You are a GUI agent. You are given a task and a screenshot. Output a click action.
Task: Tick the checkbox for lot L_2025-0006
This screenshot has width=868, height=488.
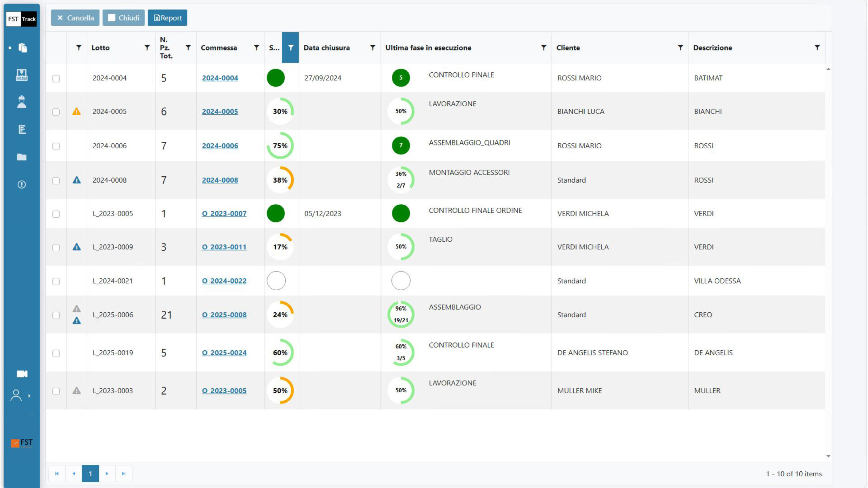coord(56,315)
